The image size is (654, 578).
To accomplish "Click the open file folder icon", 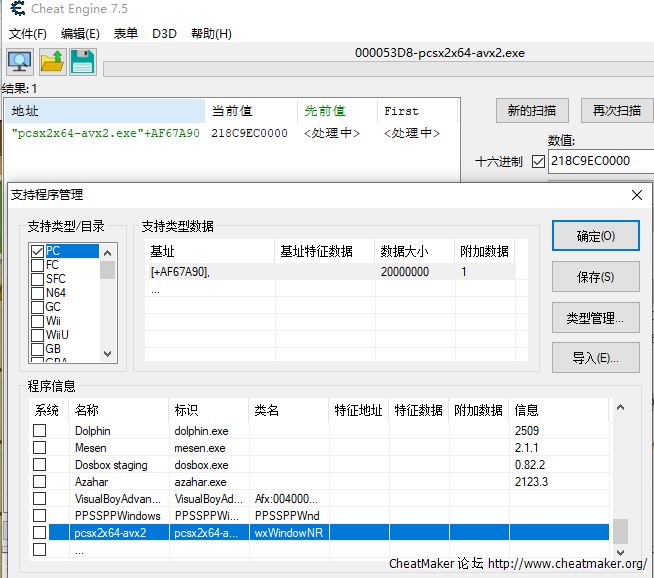I will click(52, 62).
